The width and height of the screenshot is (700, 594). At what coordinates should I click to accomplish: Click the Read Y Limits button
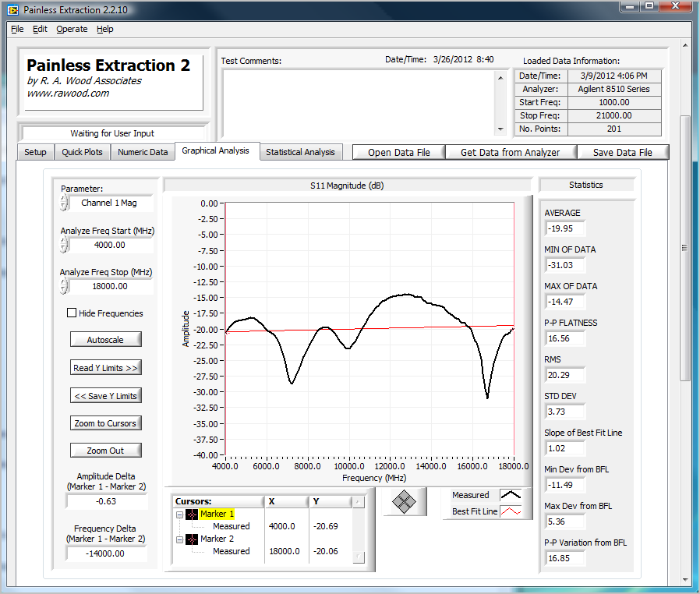click(106, 368)
